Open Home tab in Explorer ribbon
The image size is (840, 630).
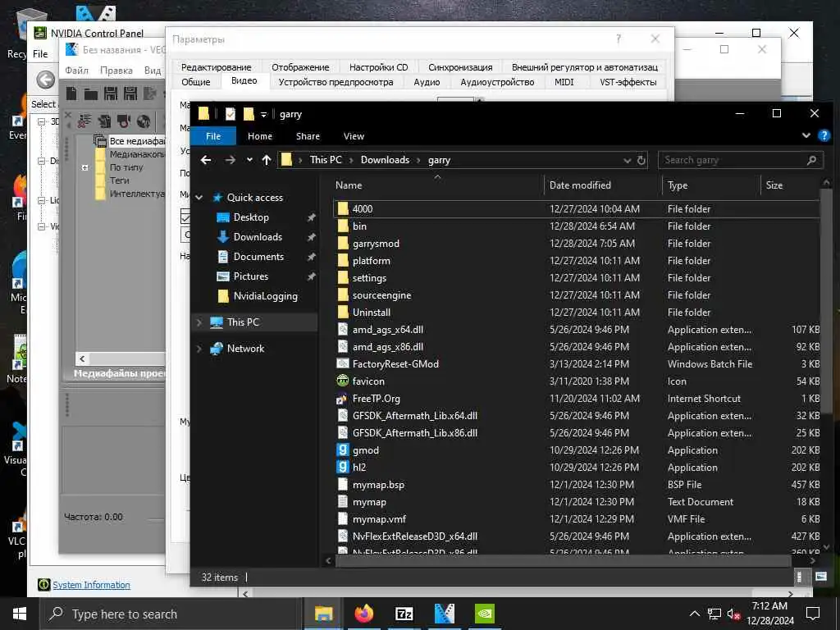260,136
